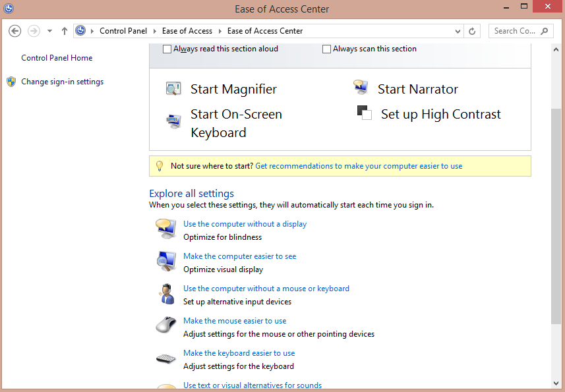Click the person icon for alternative input devices
565x392 pixels.
(x=165, y=293)
